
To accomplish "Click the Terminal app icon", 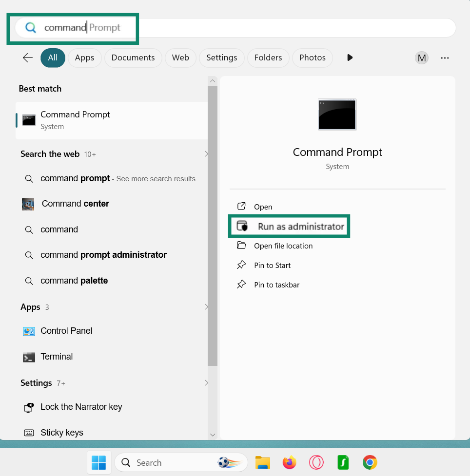I will [x=29, y=357].
